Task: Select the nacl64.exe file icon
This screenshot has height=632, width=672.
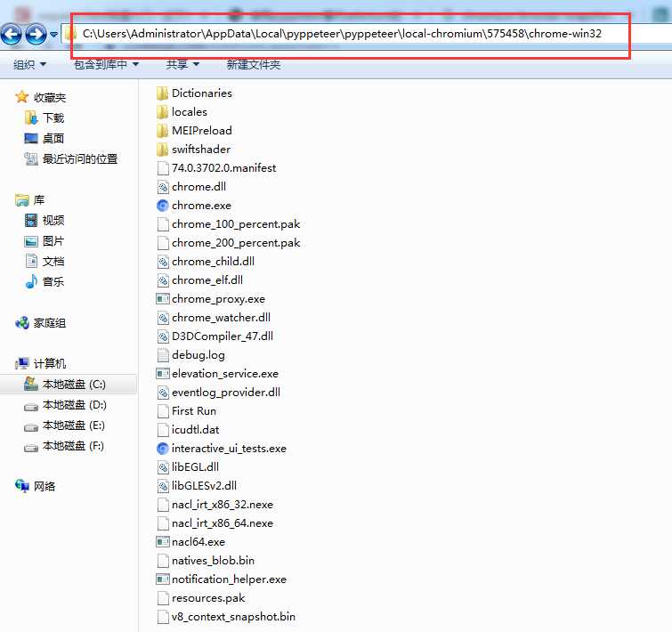Action: (x=162, y=541)
